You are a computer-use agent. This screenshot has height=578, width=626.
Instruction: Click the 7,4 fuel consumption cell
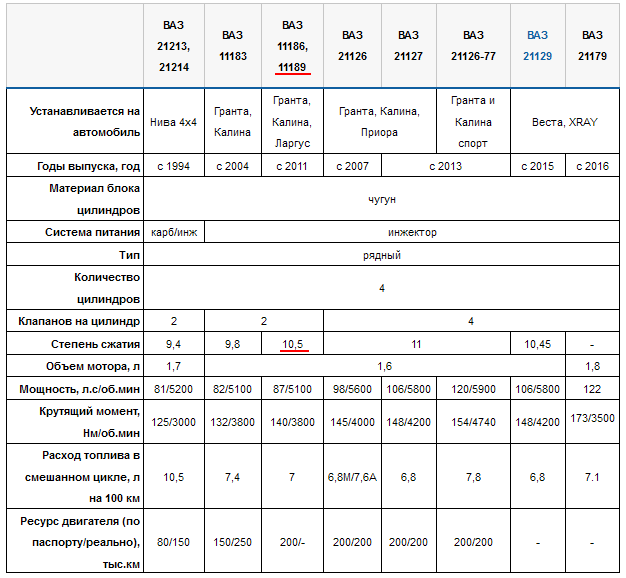(233, 477)
